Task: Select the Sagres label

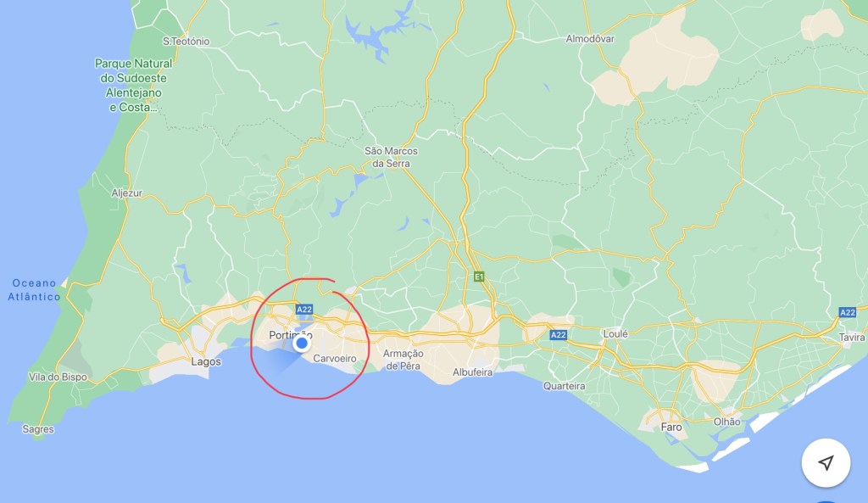Action: [x=38, y=428]
